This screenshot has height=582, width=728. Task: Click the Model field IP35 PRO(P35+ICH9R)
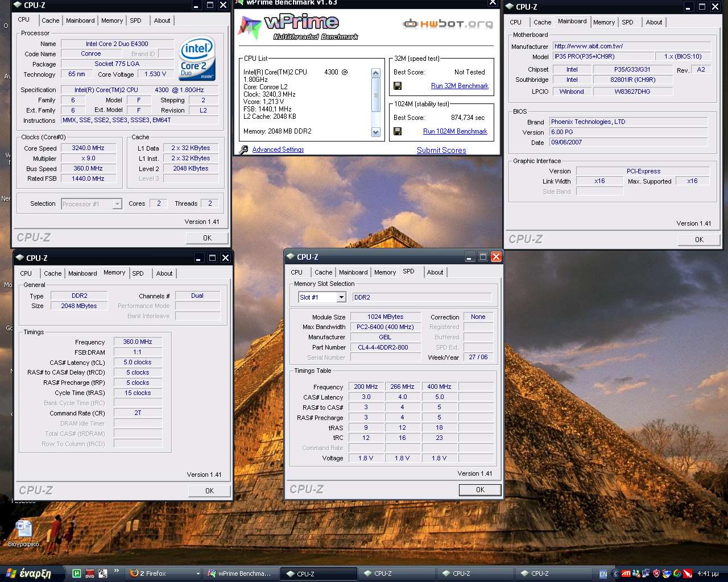coord(602,56)
